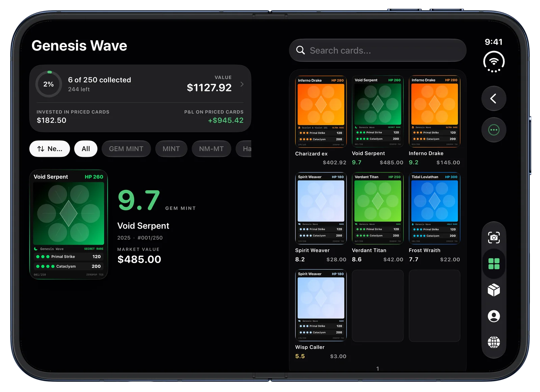Click the search magnifier icon
Viewport: 540px width, 392px height.
(300, 50)
